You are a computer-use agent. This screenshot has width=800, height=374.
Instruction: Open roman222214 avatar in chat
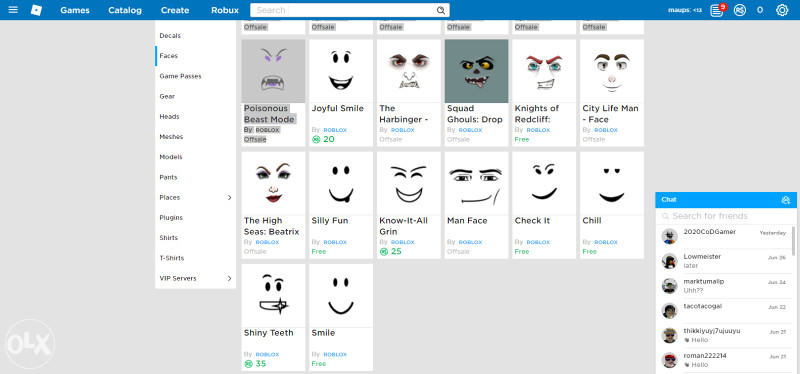tap(669, 360)
